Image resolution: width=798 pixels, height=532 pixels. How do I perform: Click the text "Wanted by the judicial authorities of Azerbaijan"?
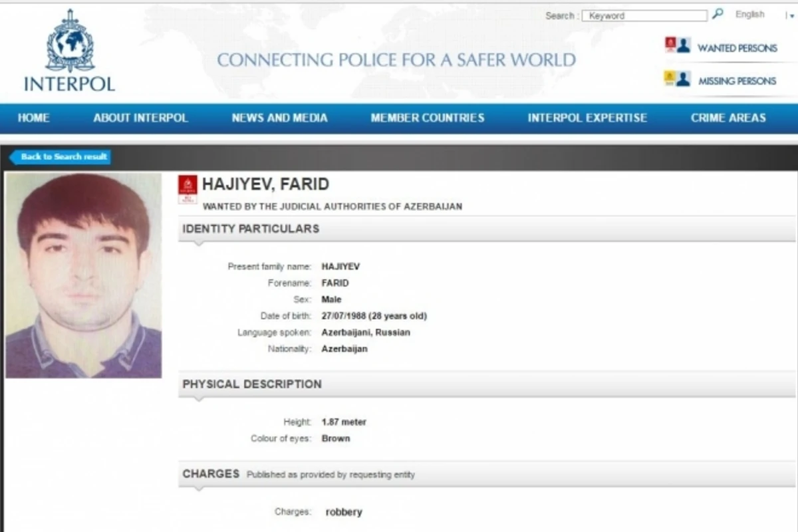(332, 207)
